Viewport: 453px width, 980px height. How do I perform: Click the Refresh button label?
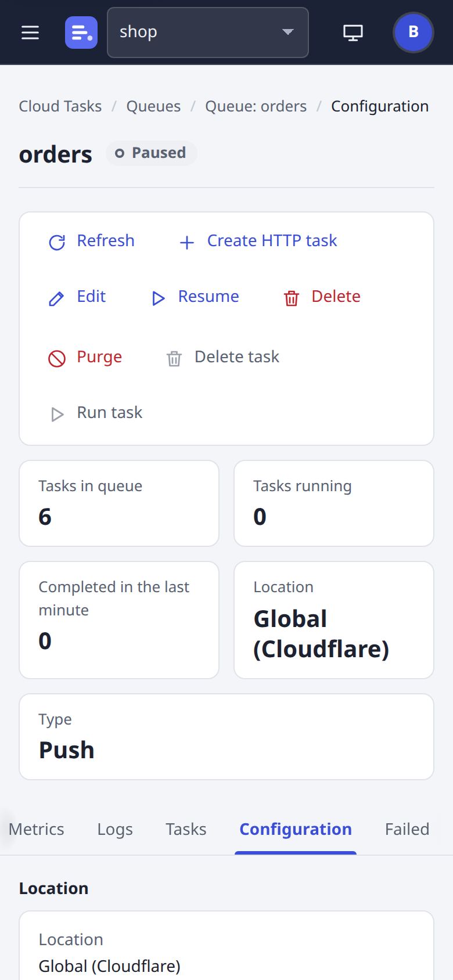point(106,240)
